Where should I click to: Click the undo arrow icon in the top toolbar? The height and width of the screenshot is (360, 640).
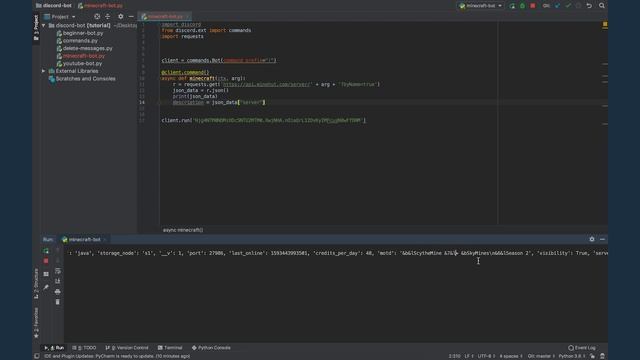[x=589, y=6]
